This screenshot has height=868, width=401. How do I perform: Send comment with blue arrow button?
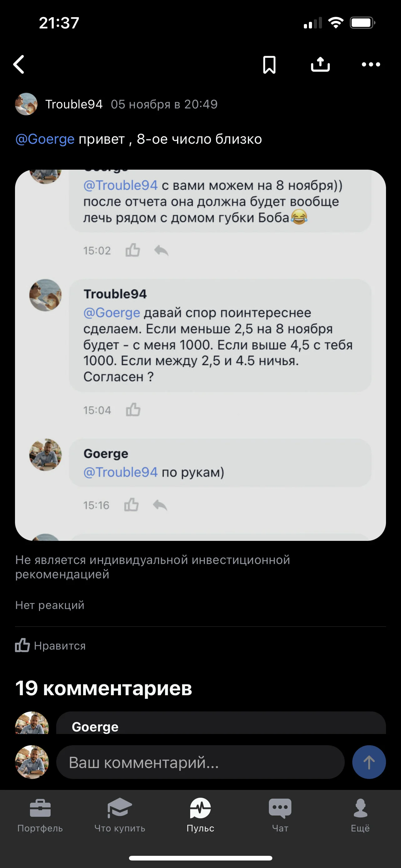(x=369, y=762)
